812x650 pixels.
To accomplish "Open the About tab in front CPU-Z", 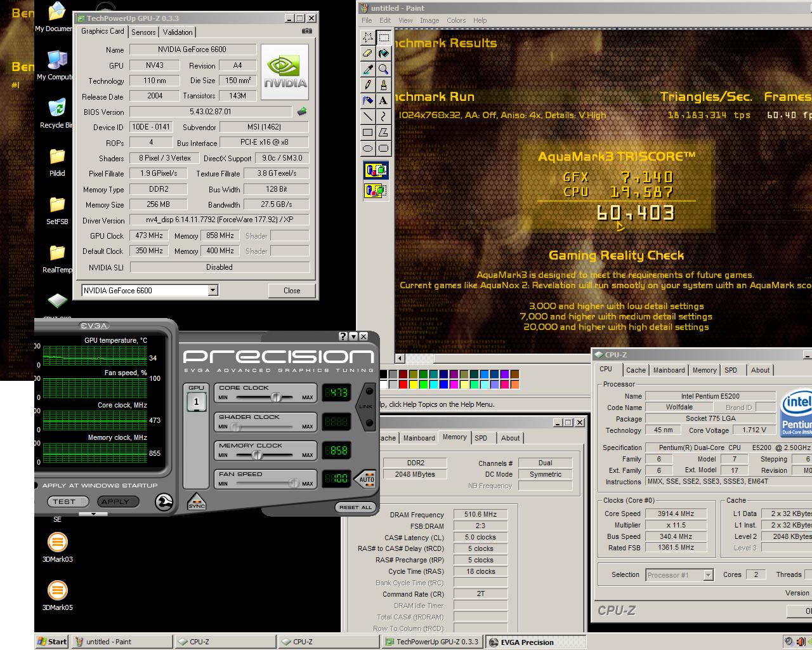I will [x=760, y=370].
